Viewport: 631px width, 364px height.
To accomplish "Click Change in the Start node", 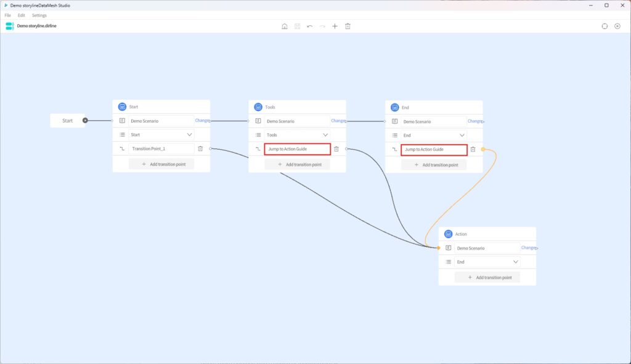I will pyautogui.click(x=202, y=120).
